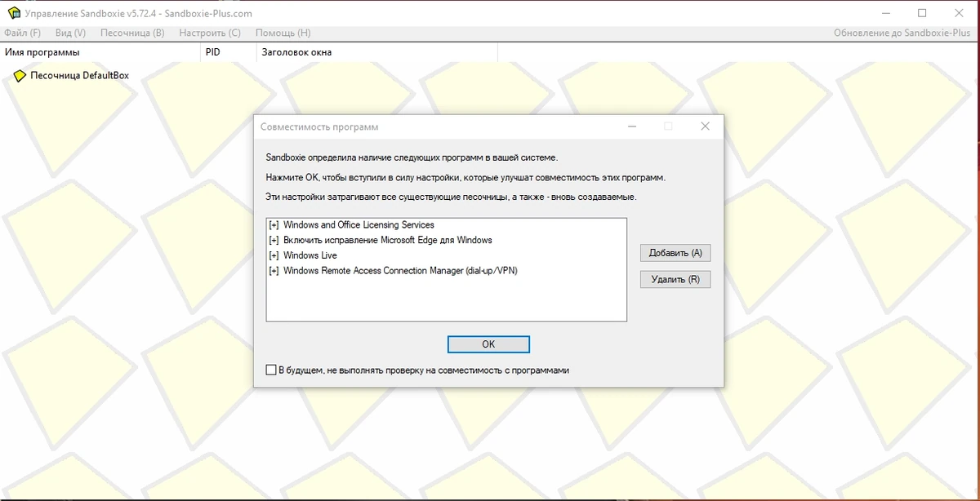Select Windows Remote Access Connection Manager text
The image size is (980, 501).
click(x=400, y=271)
